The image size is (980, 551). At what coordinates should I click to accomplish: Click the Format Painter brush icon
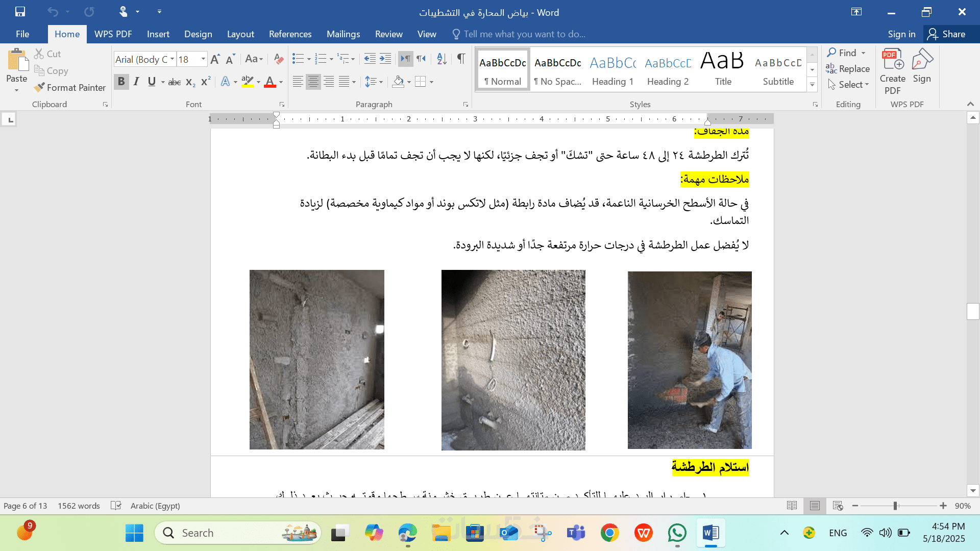(39, 88)
